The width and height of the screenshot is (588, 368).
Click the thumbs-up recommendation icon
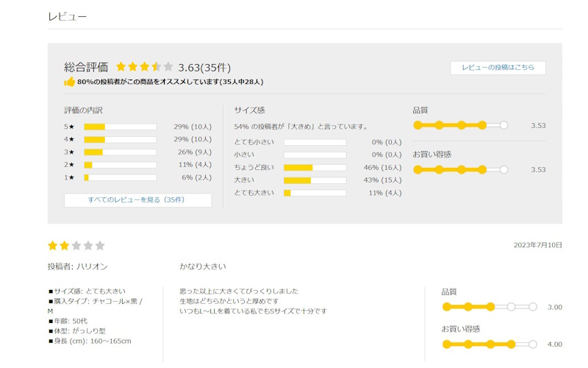click(x=70, y=82)
